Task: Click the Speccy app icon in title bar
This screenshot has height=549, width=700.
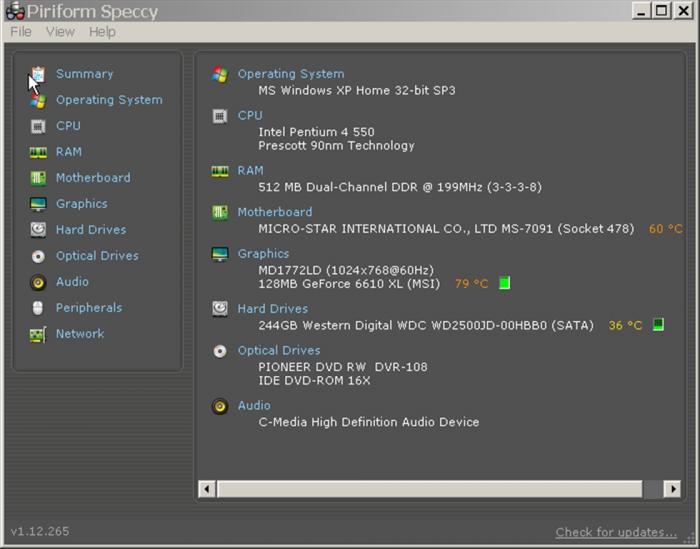Action: point(15,11)
